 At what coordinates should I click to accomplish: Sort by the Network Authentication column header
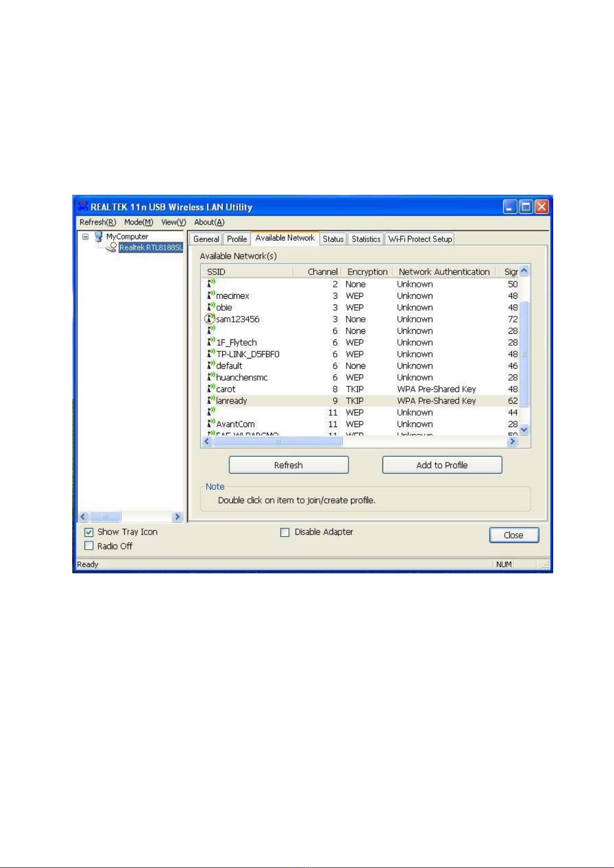pyautogui.click(x=444, y=271)
